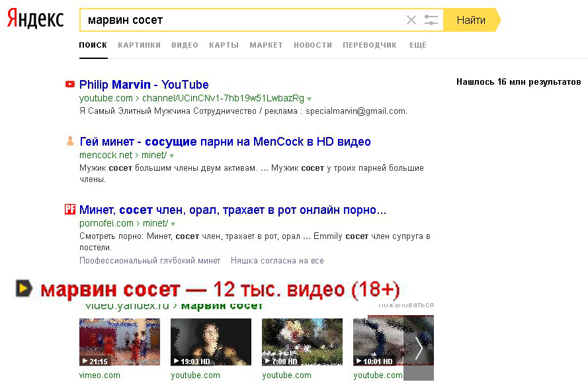Click the Найти search button
Image resolution: width=588 pixels, height=384 pixels.
point(472,20)
